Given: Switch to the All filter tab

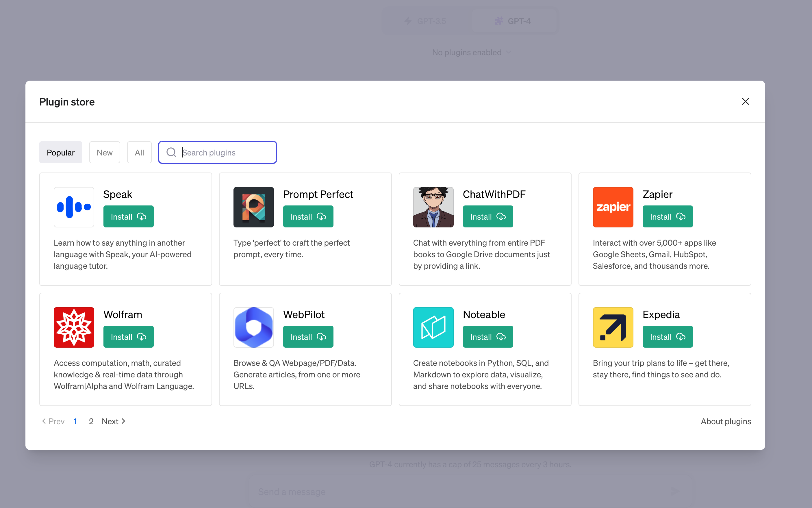Looking at the screenshot, I should coord(139,153).
